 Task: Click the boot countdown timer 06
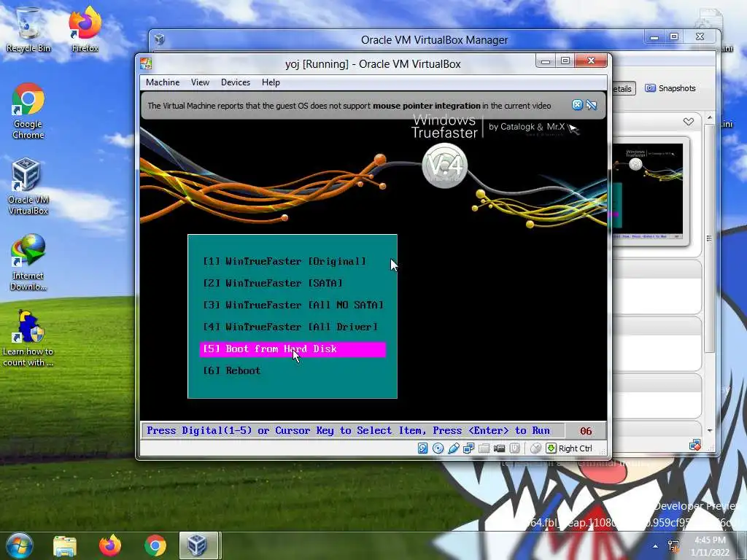pyautogui.click(x=586, y=431)
